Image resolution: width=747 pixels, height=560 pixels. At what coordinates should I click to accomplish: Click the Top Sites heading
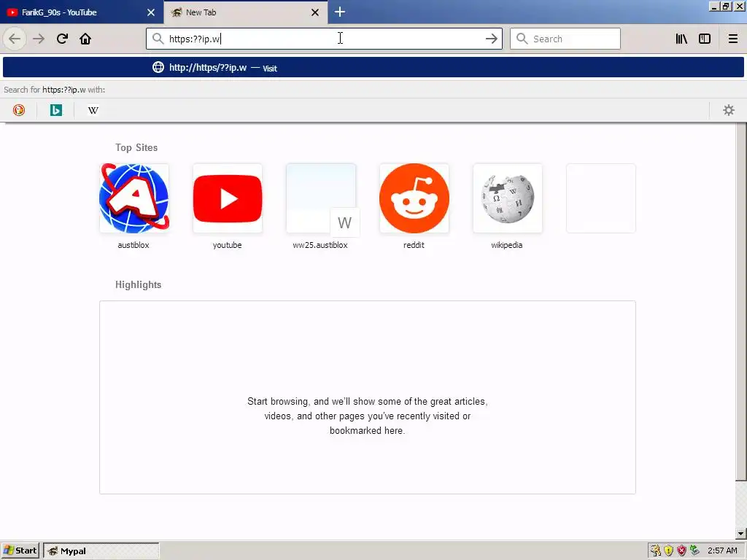click(136, 147)
